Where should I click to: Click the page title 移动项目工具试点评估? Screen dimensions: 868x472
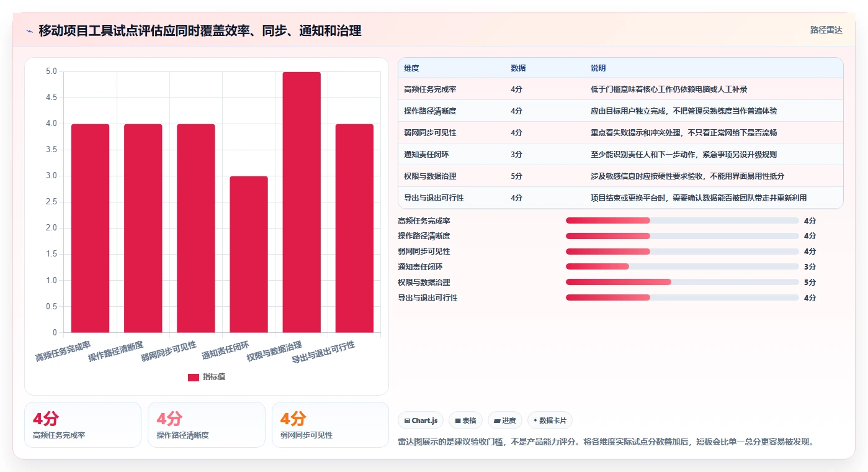tap(200, 30)
